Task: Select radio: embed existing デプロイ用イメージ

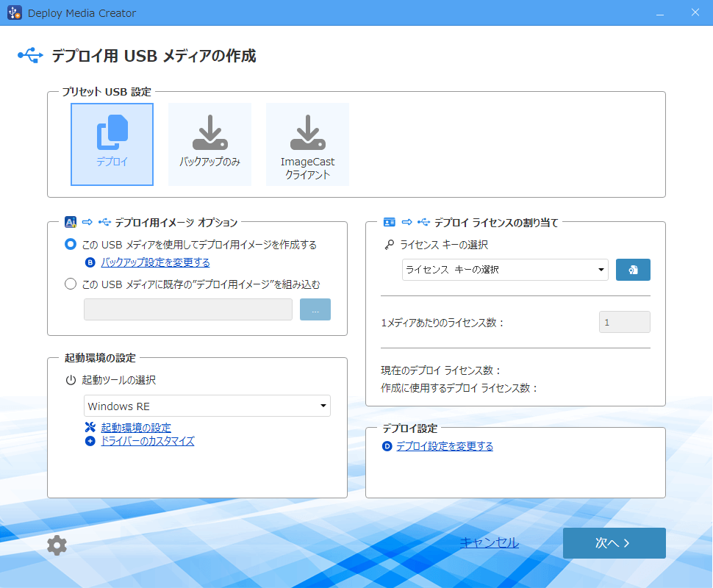Action: [71, 284]
